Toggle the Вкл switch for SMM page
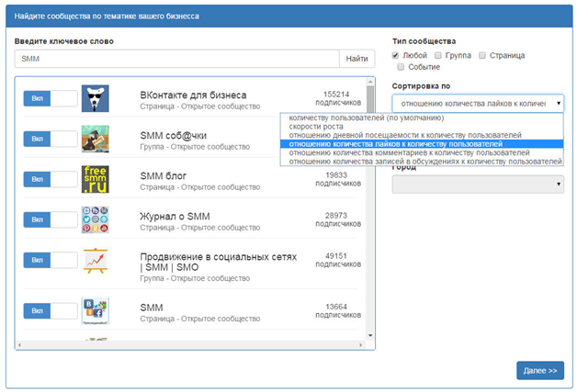 (x=51, y=310)
